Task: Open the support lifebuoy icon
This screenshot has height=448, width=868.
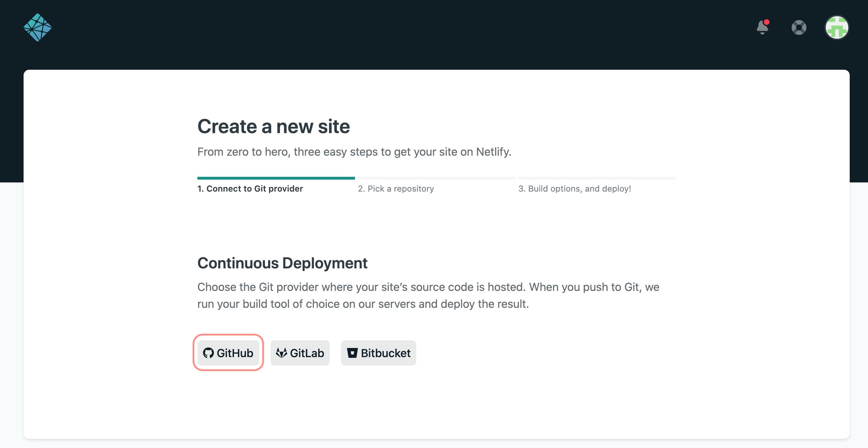Action: click(799, 27)
